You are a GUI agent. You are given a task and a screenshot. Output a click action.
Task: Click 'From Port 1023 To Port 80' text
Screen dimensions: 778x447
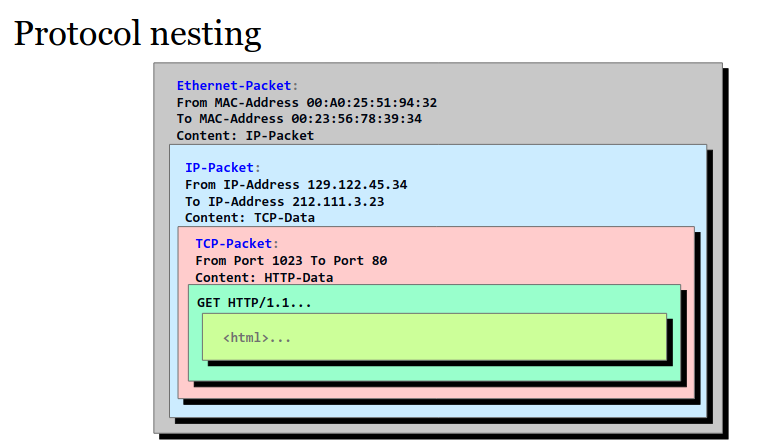[x=291, y=260]
